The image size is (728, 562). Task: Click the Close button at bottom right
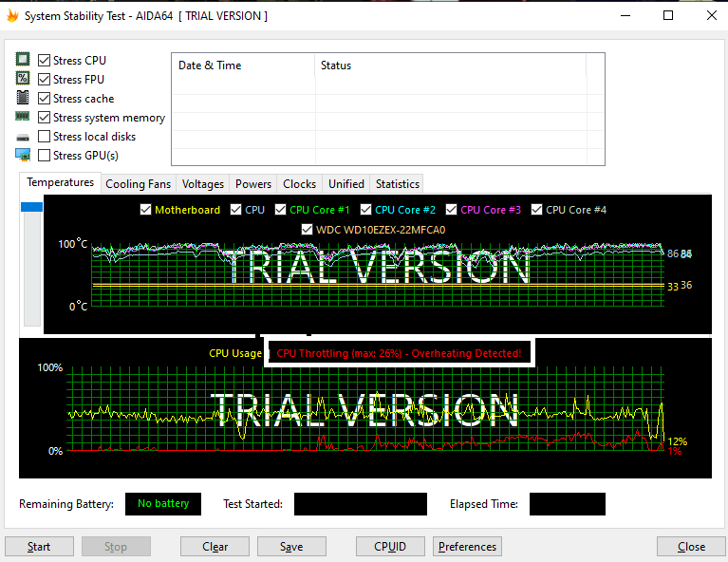[691, 547]
